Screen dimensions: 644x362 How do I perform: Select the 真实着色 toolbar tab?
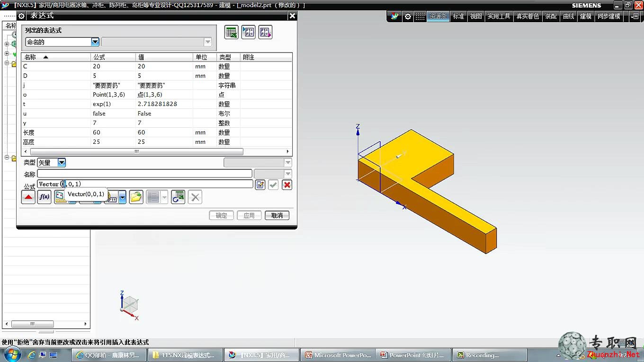(x=528, y=16)
